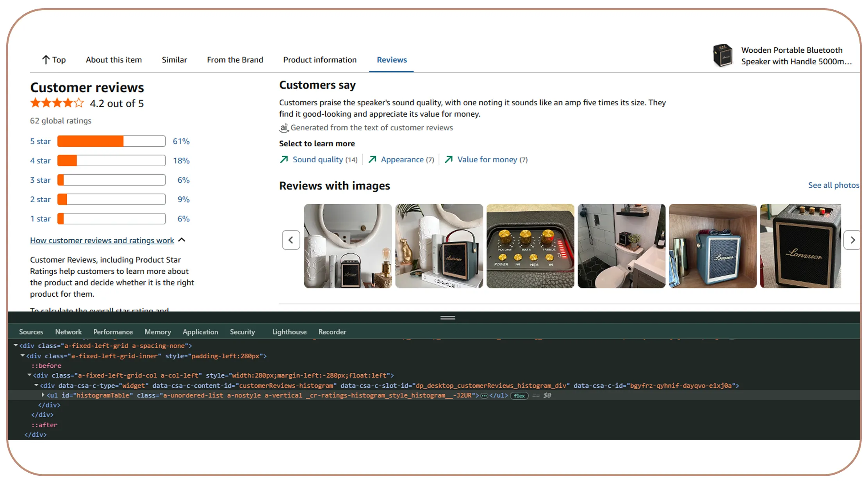
Task: Open the Network tab in DevTools
Action: point(68,332)
